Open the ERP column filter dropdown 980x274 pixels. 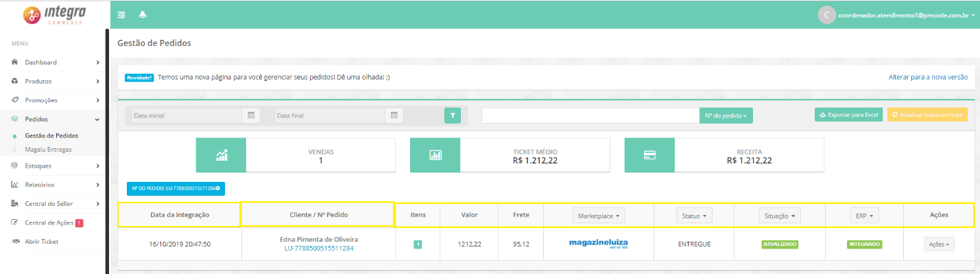(863, 215)
